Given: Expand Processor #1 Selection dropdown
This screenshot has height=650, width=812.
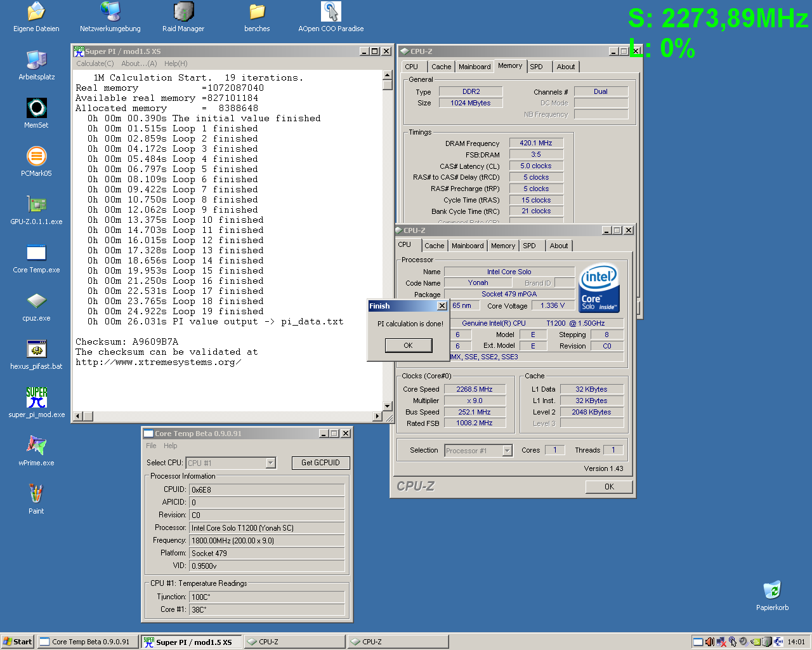Looking at the screenshot, I should [507, 451].
